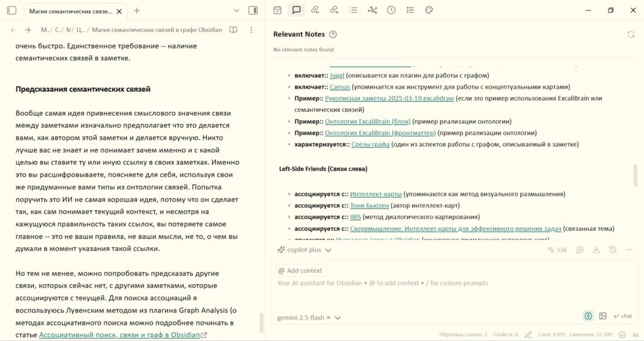
Task: Open the calendar daily note icon
Action: 277,10
